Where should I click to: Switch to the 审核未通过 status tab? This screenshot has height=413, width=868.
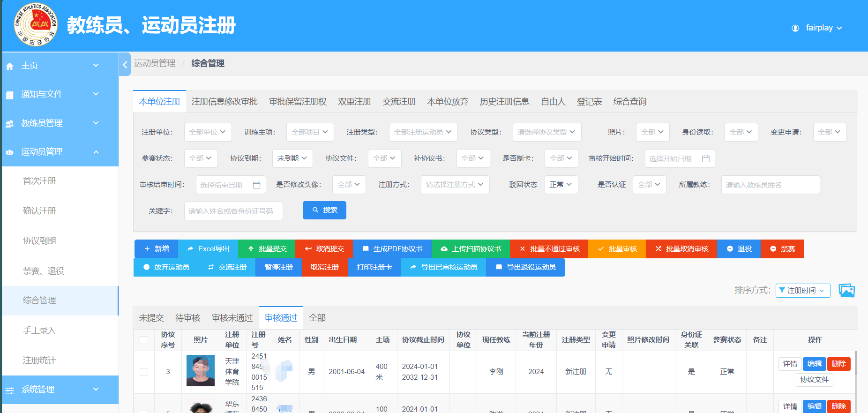tap(232, 318)
